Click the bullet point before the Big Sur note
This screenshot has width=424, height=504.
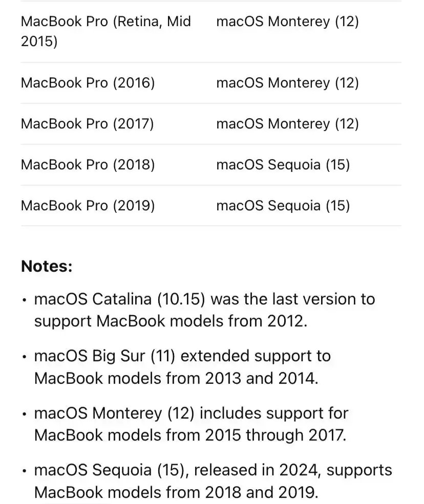coord(24,357)
